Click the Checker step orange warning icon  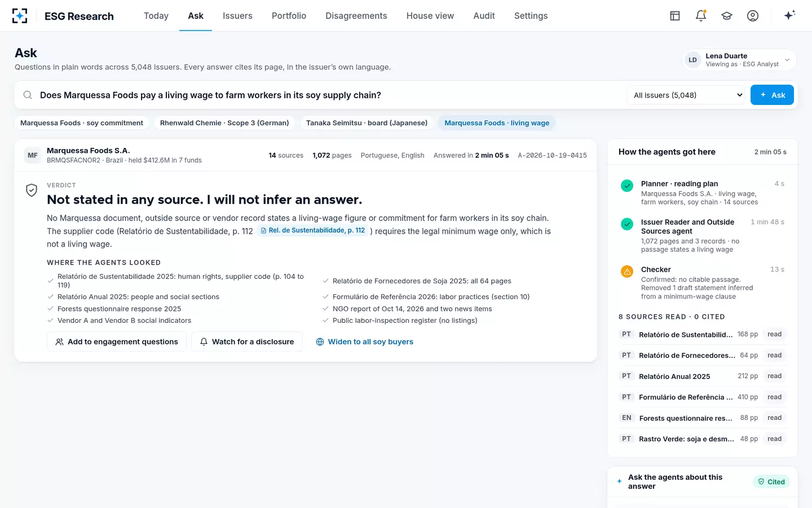click(627, 271)
